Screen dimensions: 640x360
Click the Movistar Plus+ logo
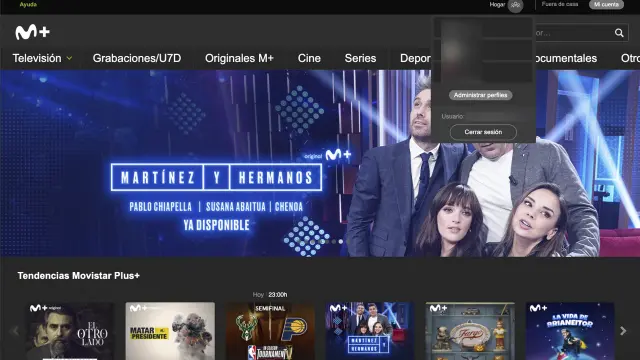32,32
